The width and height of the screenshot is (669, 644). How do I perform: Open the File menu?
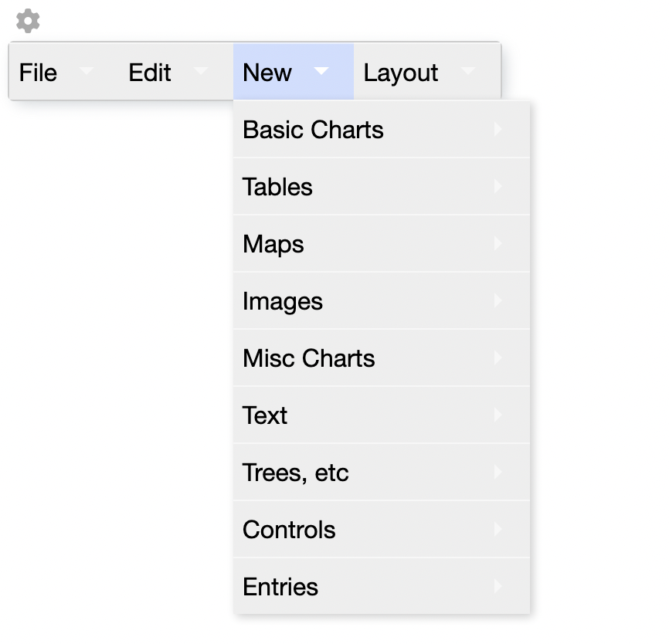[x=38, y=73]
